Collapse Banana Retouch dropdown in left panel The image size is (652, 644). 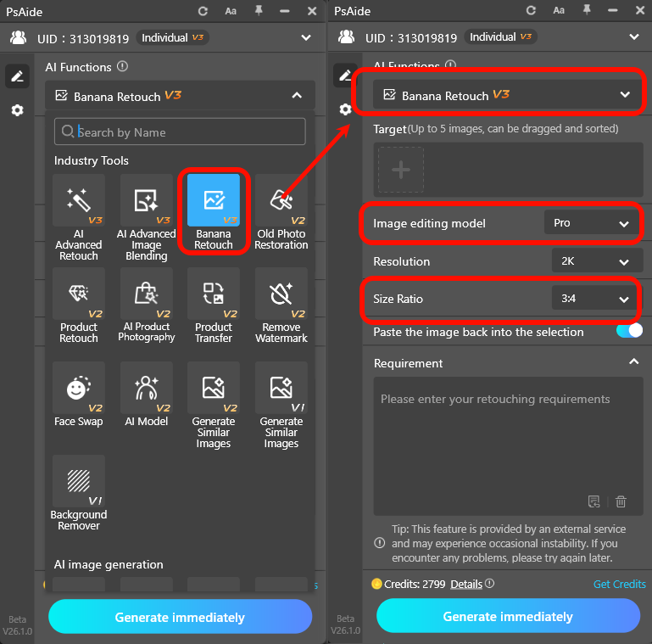[x=297, y=96]
